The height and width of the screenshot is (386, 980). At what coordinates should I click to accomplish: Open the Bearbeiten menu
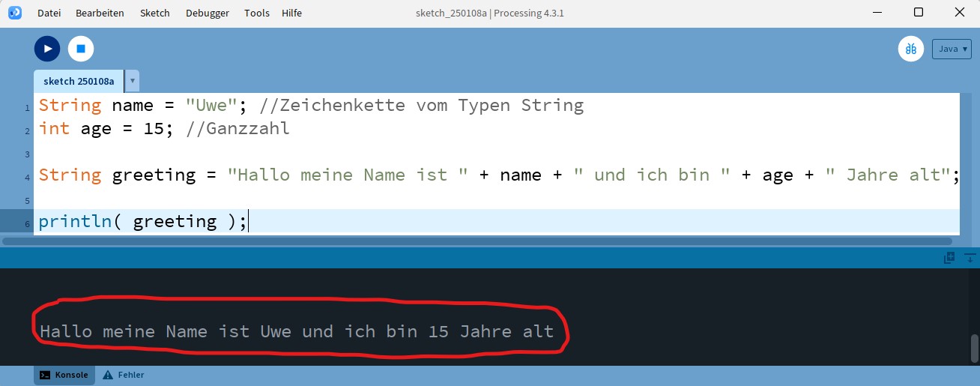click(100, 13)
